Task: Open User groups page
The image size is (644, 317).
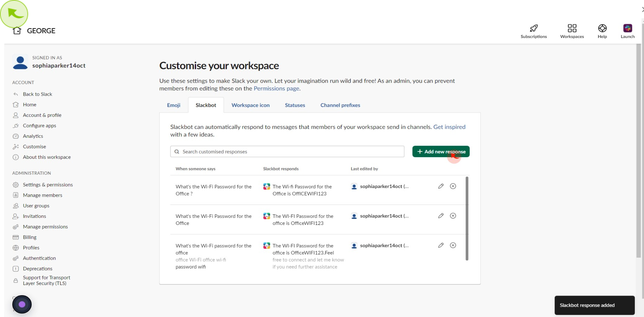Action: [36, 206]
